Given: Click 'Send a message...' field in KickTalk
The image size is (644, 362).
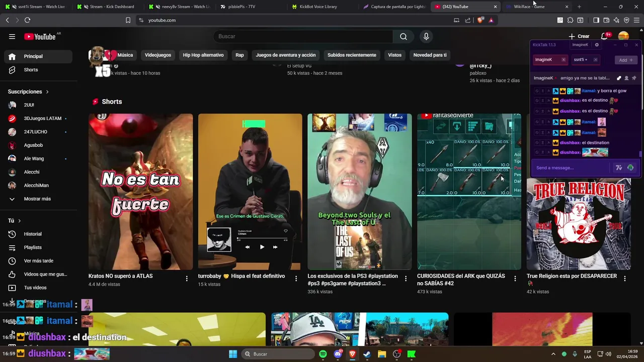Looking at the screenshot, I should pyautogui.click(x=571, y=168).
